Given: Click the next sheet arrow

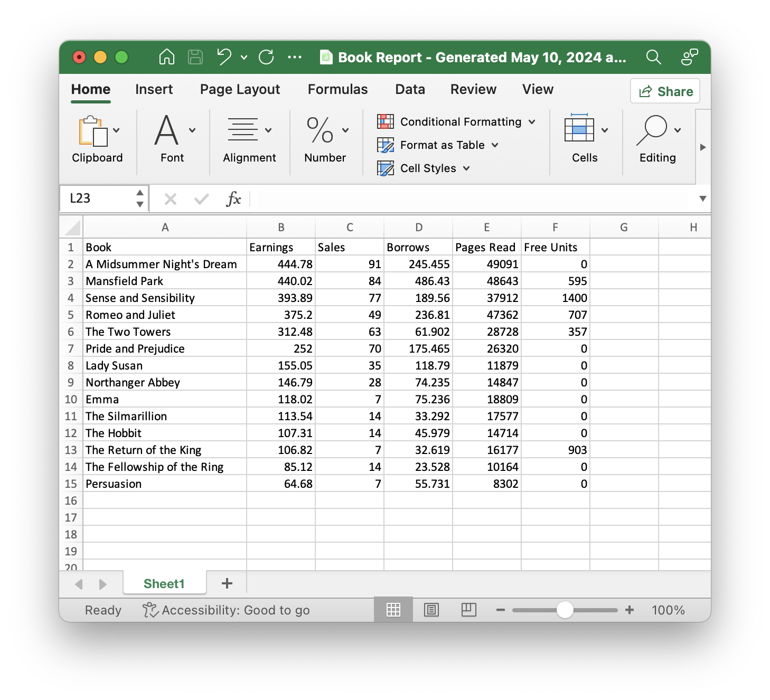Looking at the screenshot, I should coord(102,584).
